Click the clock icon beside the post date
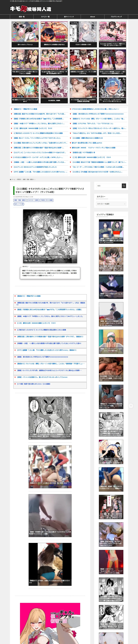Screen dimensions: 138x644 (14, 197)
